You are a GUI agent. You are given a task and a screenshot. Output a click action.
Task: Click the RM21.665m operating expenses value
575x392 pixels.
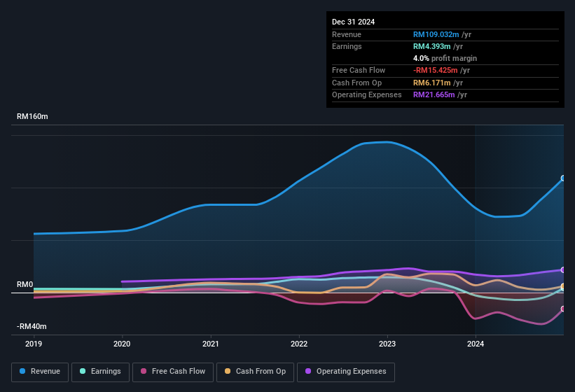click(x=434, y=95)
